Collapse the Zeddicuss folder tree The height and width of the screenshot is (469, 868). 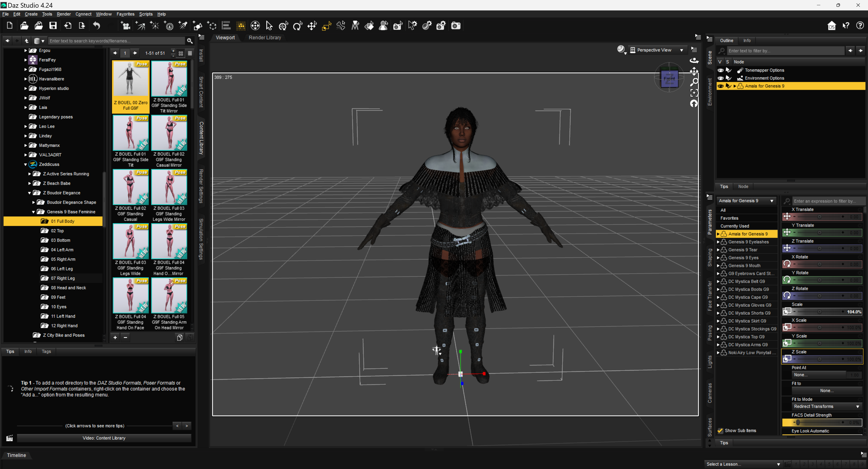click(26, 164)
